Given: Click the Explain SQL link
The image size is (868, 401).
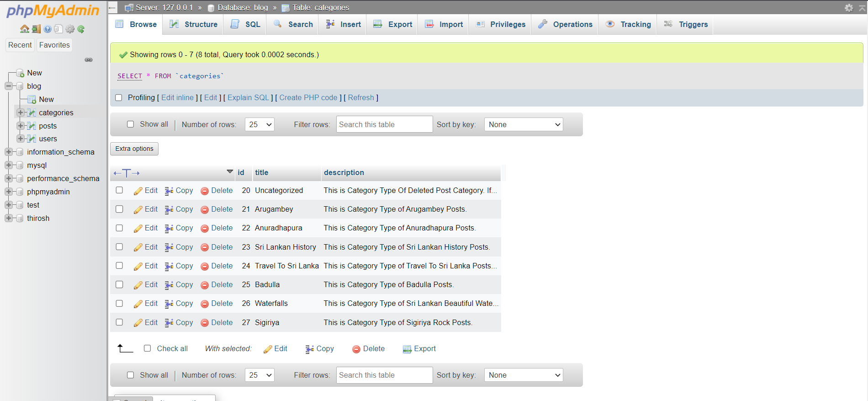Looking at the screenshot, I should coord(249,97).
